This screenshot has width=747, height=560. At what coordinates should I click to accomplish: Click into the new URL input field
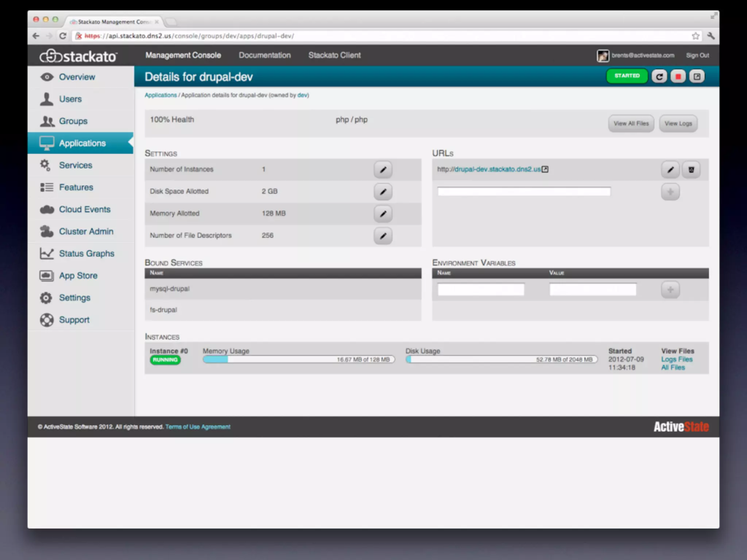[x=523, y=191]
